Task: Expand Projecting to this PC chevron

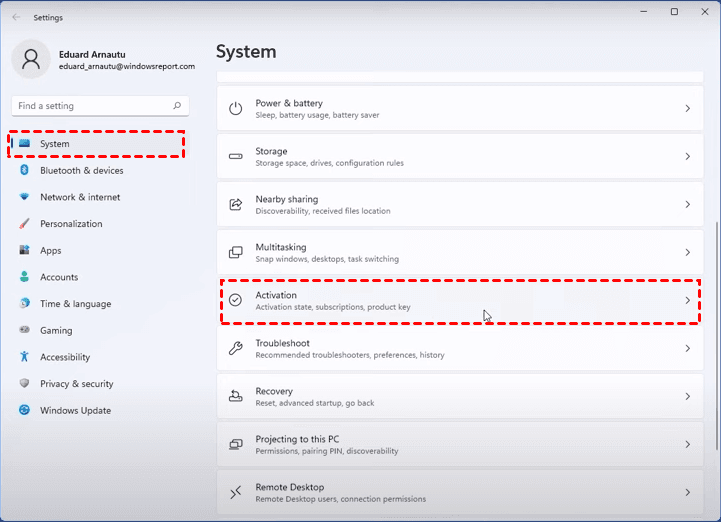Action: pos(687,444)
